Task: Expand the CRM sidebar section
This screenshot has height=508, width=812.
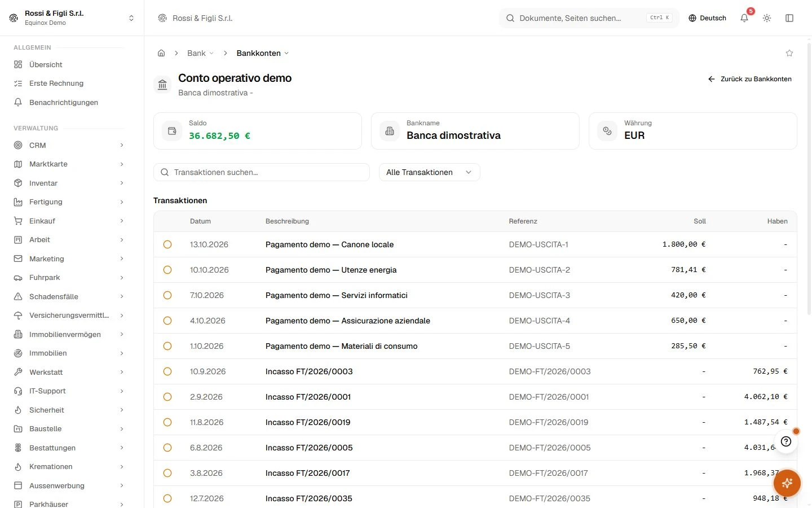Action: 69,145
